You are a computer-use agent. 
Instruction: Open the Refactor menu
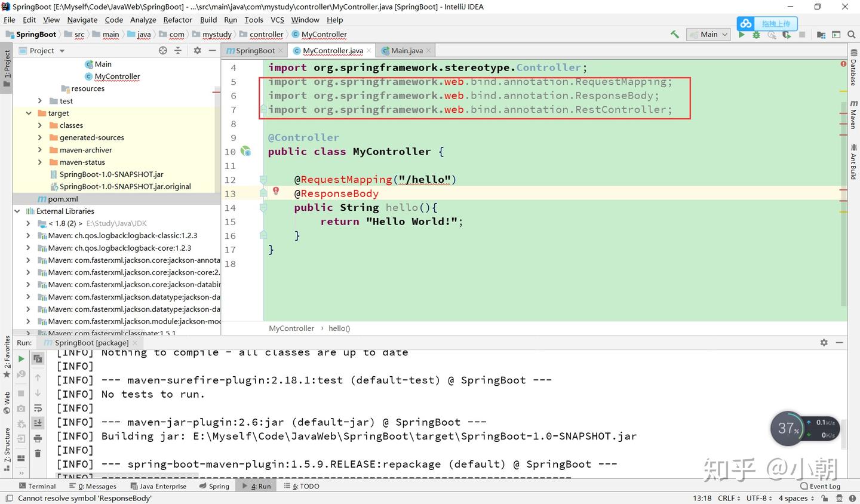[178, 20]
